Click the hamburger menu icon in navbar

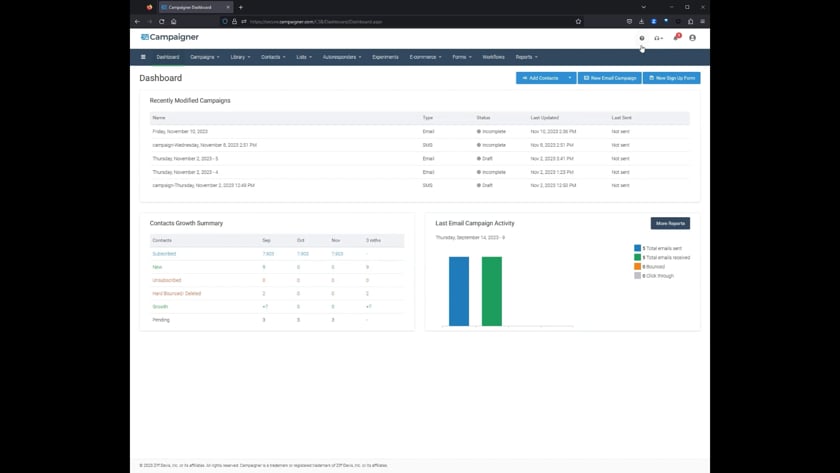(x=143, y=57)
